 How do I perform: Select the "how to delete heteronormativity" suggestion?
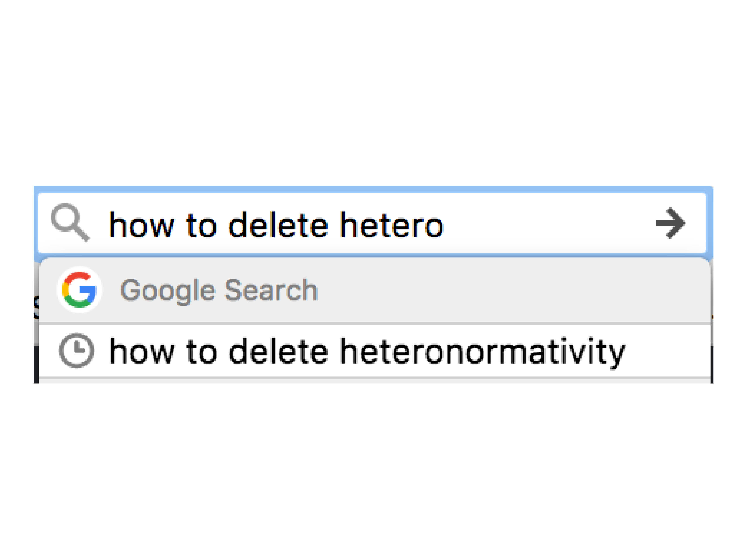(367, 351)
